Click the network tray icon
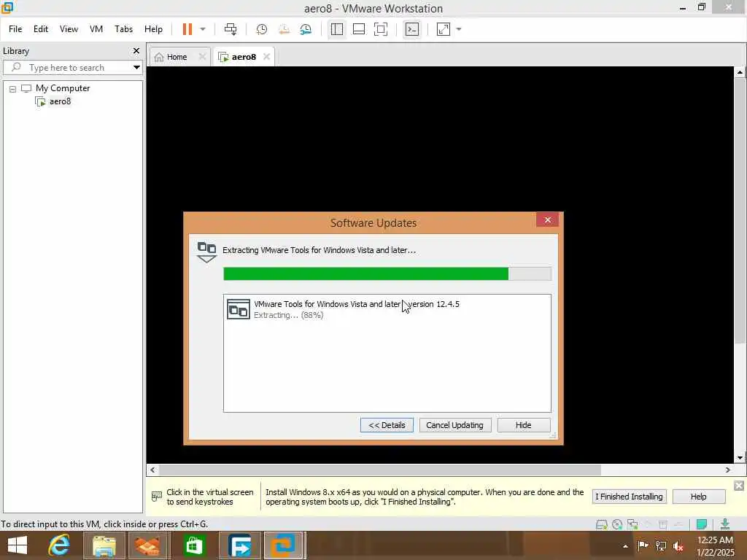This screenshot has height=560, width=747. click(661, 545)
